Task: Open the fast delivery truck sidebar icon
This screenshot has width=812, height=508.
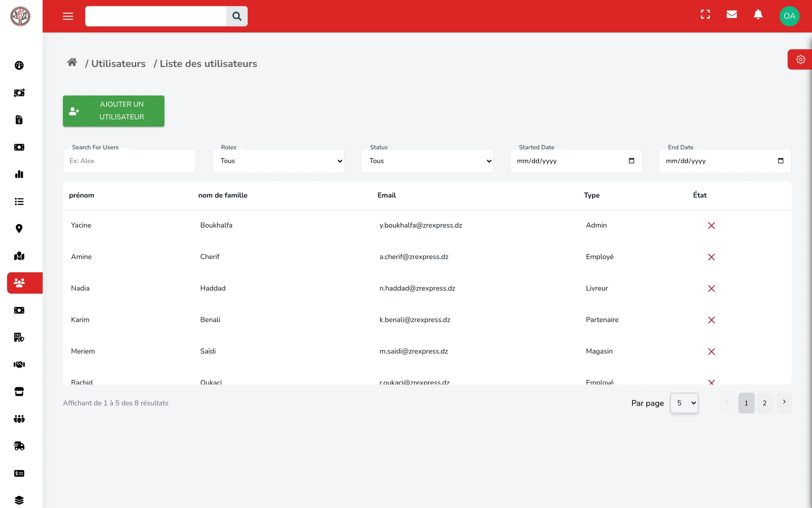Action: point(19,446)
